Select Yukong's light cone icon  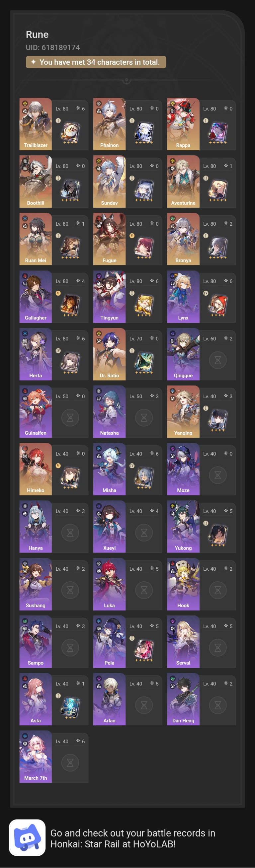218,535
